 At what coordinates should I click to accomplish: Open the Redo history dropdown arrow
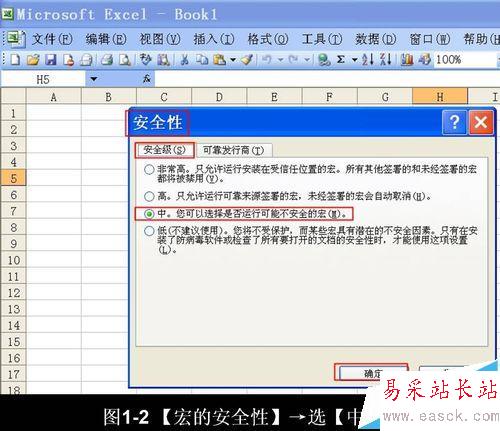click(x=307, y=60)
